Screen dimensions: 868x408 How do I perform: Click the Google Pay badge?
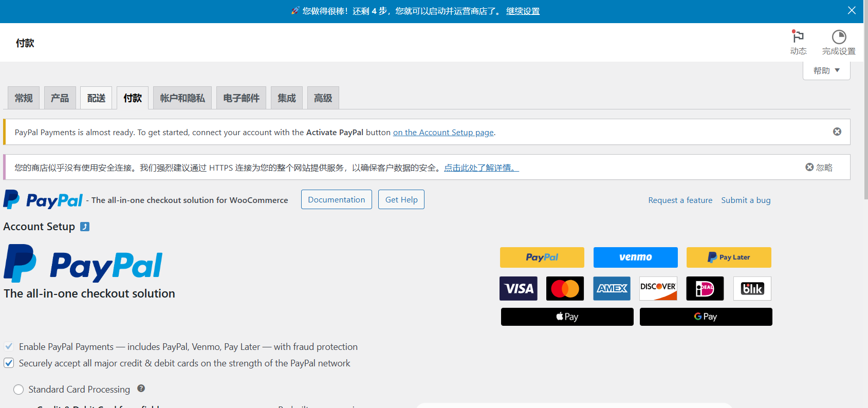(706, 317)
